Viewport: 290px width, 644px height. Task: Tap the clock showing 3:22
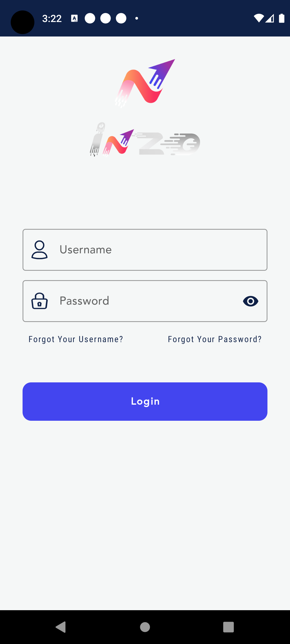point(52,18)
